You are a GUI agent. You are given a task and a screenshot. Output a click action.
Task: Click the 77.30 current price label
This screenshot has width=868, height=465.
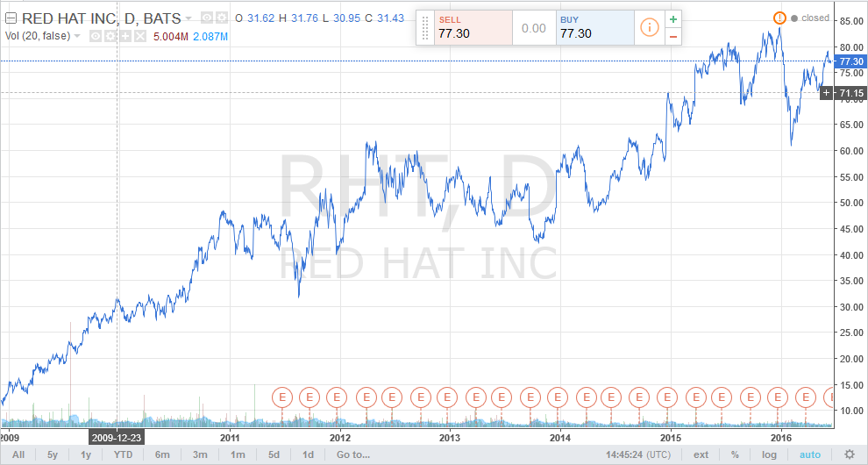point(850,61)
